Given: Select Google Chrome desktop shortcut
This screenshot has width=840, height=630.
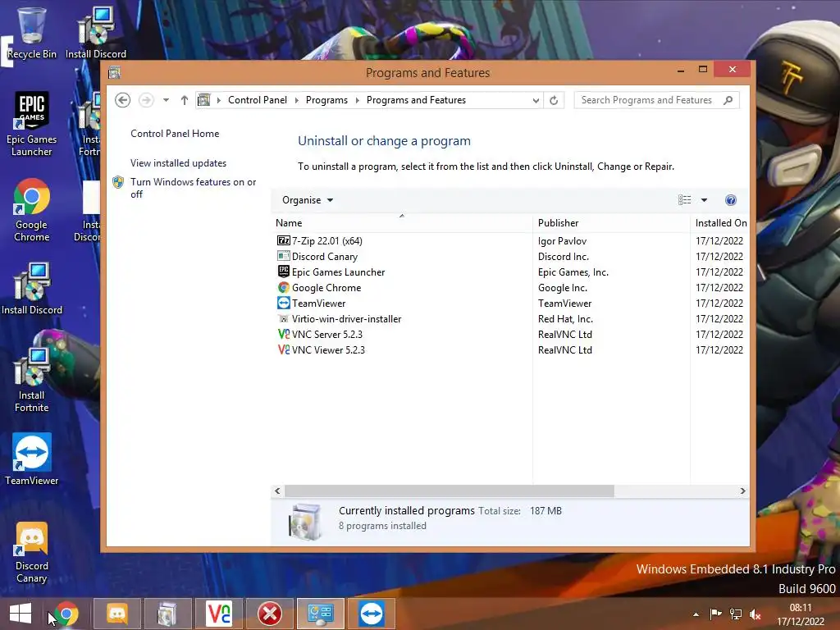Looking at the screenshot, I should (x=32, y=210).
